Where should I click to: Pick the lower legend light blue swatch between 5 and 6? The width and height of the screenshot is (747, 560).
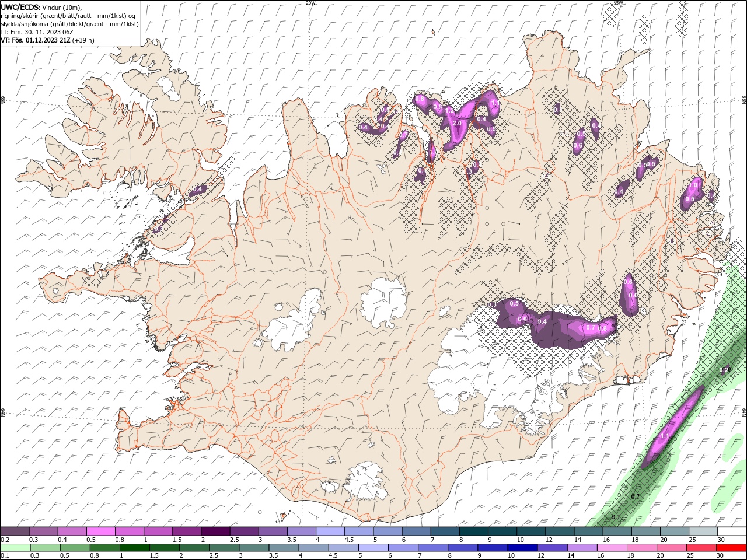pyautogui.click(x=373, y=548)
